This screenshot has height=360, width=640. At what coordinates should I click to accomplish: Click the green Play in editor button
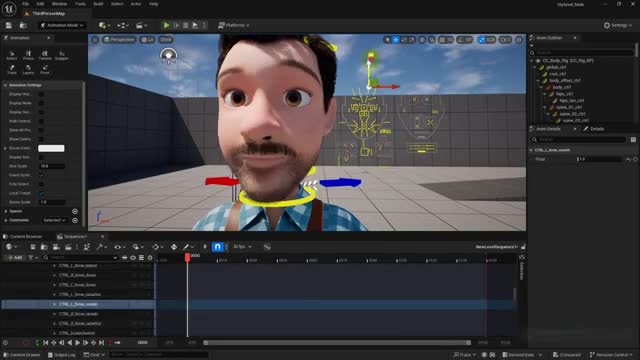tap(167, 25)
